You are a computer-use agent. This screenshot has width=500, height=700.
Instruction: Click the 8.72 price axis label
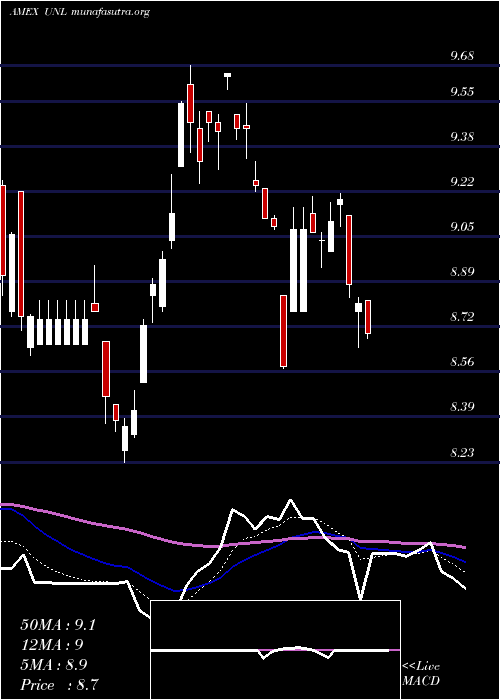pyautogui.click(x=462, y=317)
